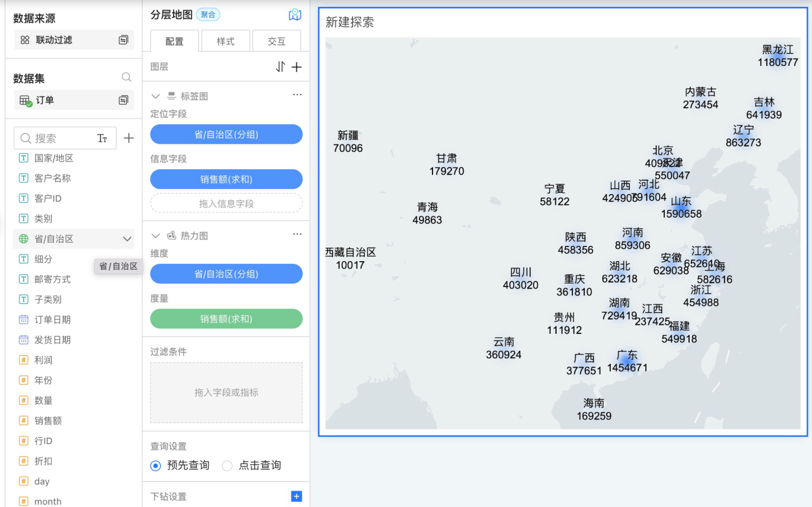This screenshot has width=812, height=507.
Task: Click the text type icon of 客户名称
Action: click(x=24, y=178)
